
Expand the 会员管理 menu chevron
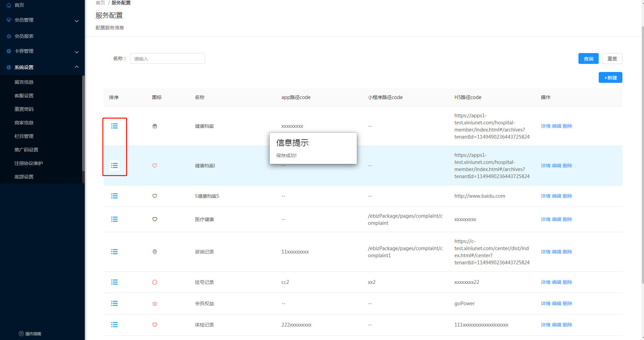tap(77, 21)
